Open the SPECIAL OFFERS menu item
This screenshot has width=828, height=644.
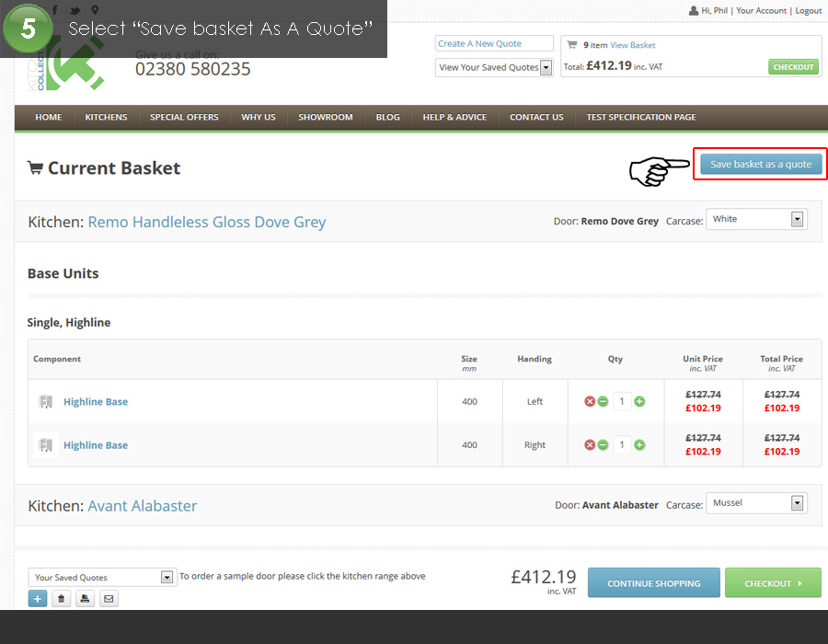click(x=184, y=117)
